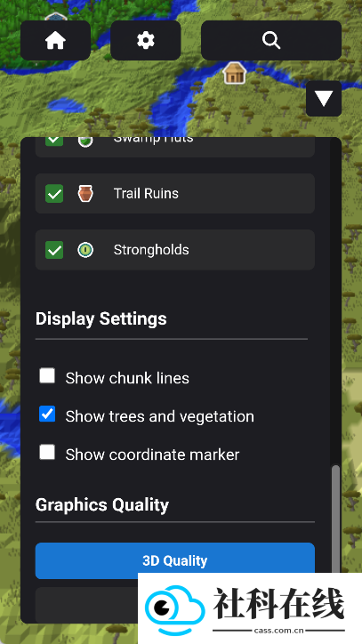Screen dimensions: 362x644
Task: Select the Trail Ruins row label
Action: 146,193
